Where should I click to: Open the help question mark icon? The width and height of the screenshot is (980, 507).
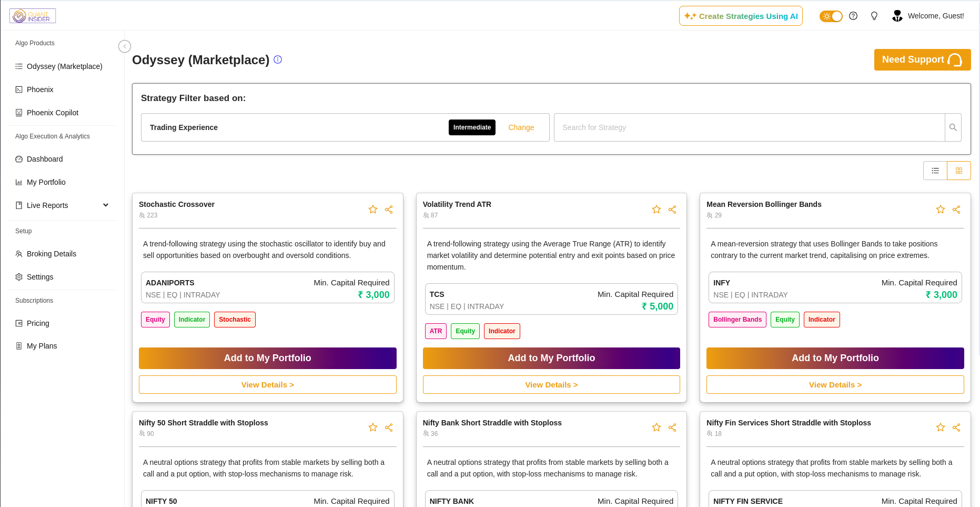click(853, 16)
